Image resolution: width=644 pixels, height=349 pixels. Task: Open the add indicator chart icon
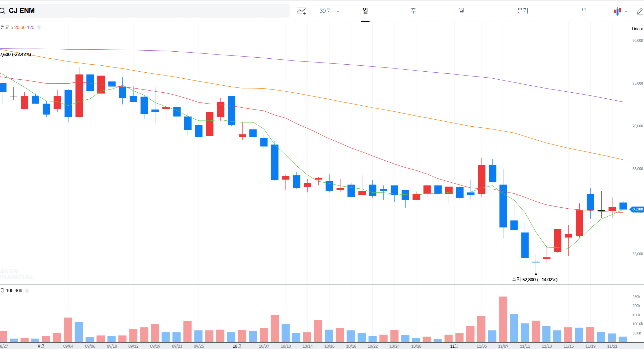pyautogui.click(x=301, y=11)
